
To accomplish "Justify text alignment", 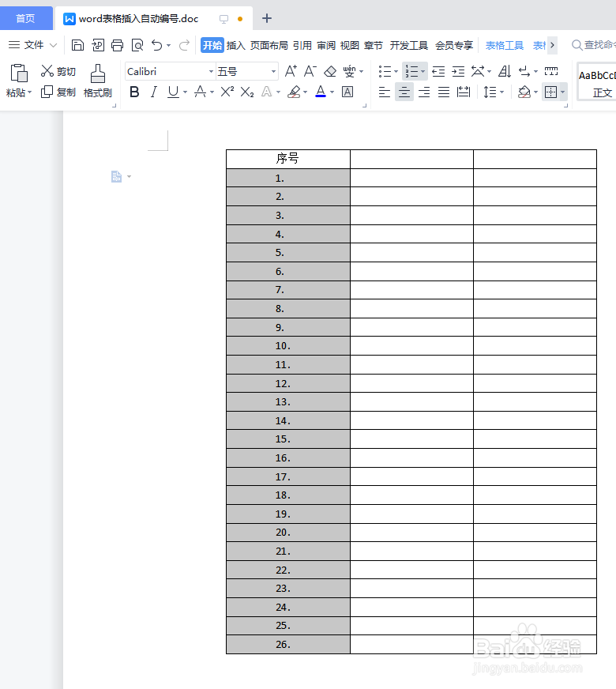I will pyautogui.click(x=444, y=92).
